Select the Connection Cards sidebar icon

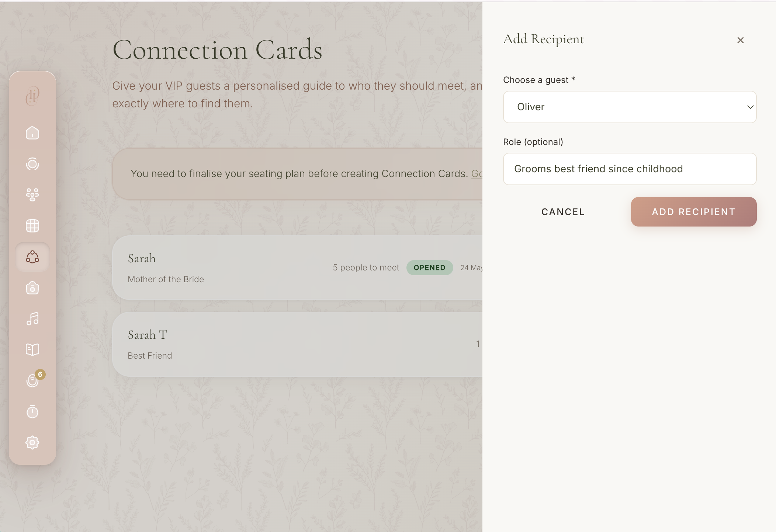(32, 257)
